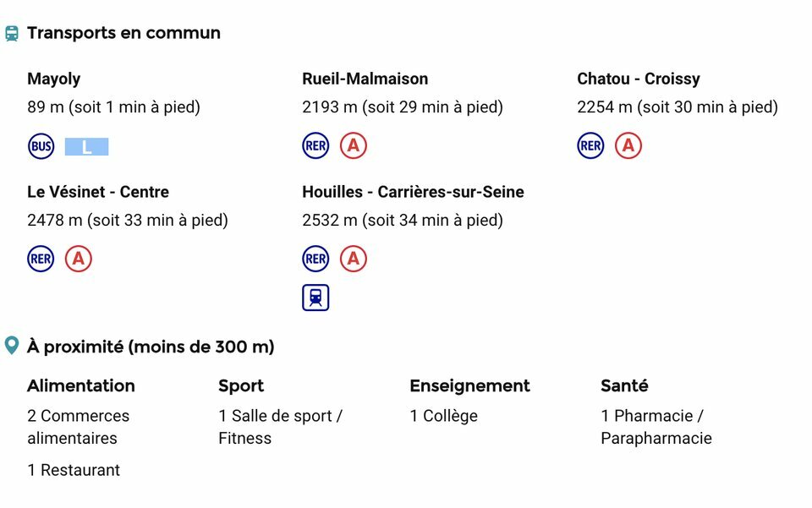This screenshot has width=812, height=508.
Task: Click the 1 Restaurant entry
Action: click(74, 470)
